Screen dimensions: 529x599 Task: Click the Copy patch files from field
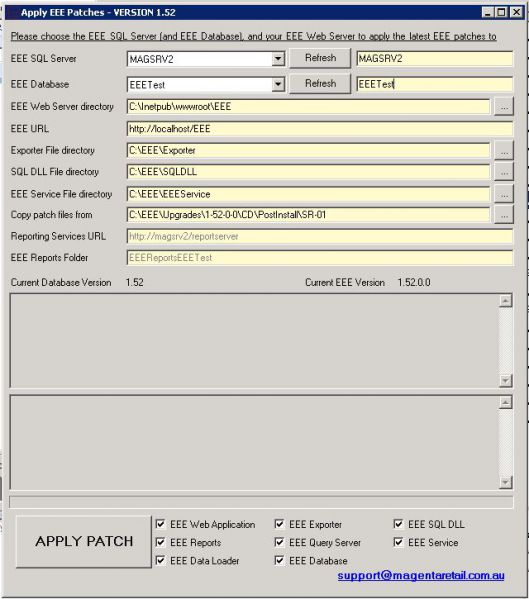(x=308, y=215)
